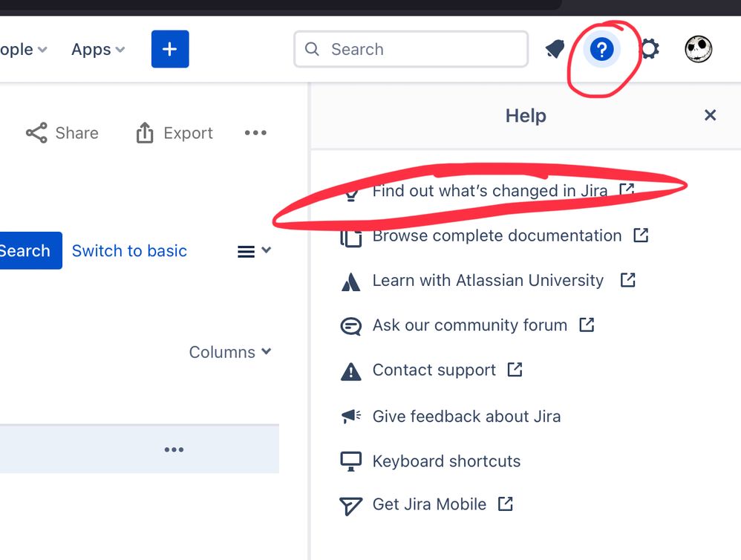
Task: Click external link icon beside Get Jira Mobile
Action: coord(505,504)
